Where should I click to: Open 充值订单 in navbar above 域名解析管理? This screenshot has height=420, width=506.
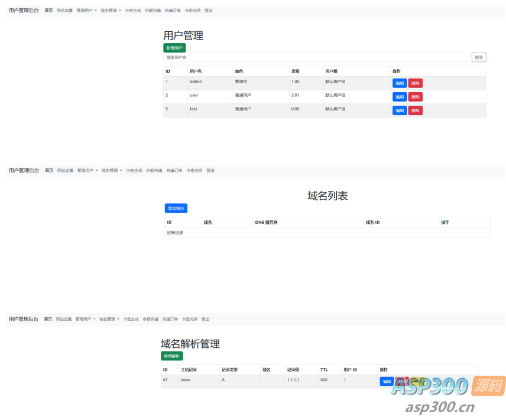coord(170,319)
